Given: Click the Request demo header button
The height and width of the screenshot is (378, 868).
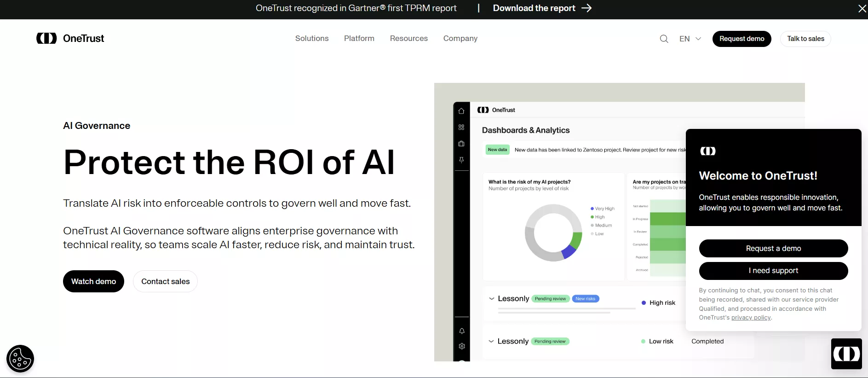Looking at the screenshot, I should click(742, 39).
